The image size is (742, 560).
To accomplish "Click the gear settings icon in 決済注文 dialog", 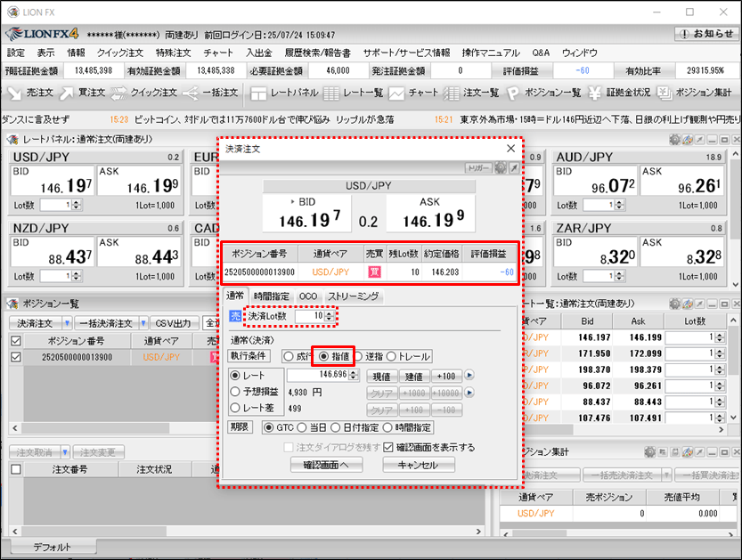I will [501, 166].
